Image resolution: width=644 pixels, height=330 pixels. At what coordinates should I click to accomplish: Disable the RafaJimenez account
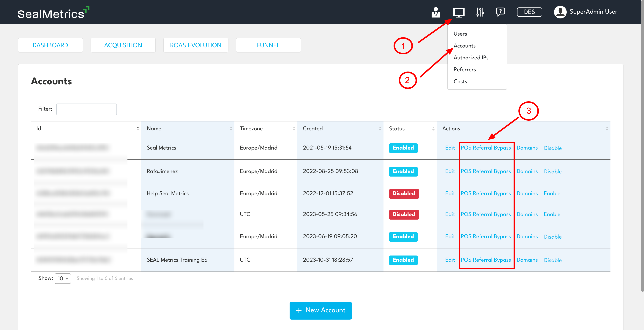[x=553, y=171]
